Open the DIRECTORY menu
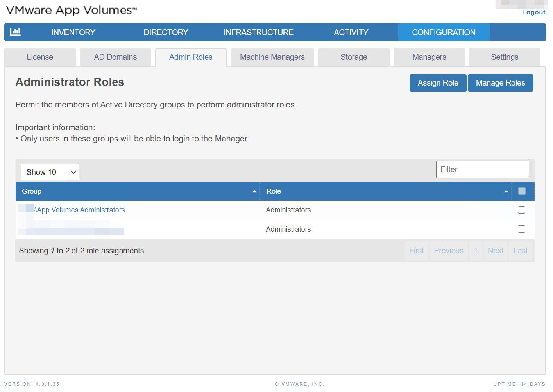The height and width of the screenshot is (392, 553). pos(166,32)
